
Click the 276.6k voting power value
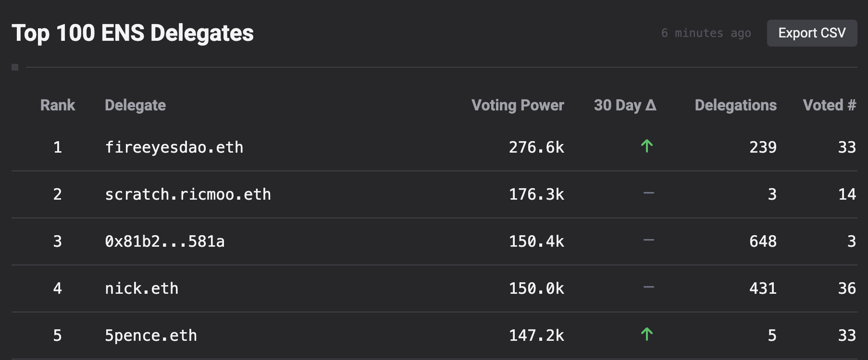tap(536, 147)
